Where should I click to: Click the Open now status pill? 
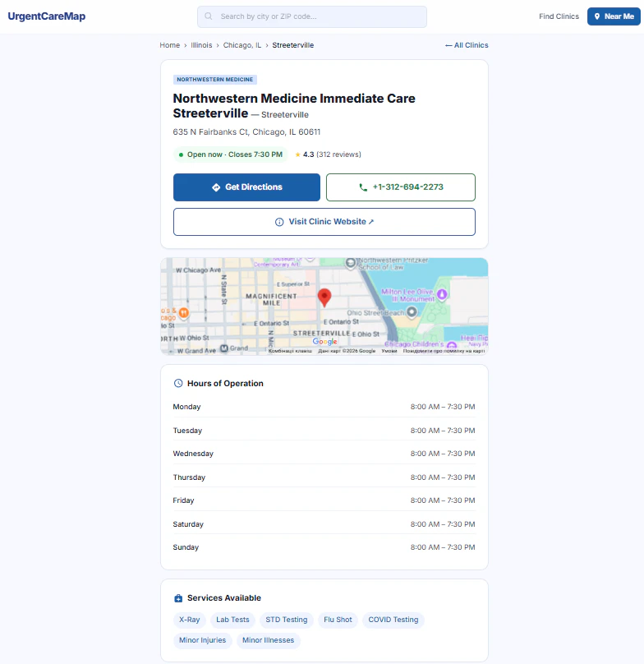230,154
